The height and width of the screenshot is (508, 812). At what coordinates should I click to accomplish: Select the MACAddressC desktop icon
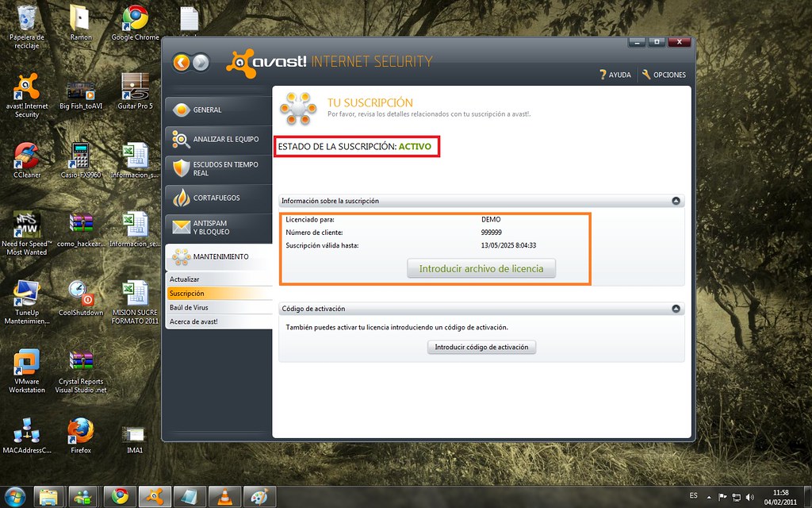(27, 436)
